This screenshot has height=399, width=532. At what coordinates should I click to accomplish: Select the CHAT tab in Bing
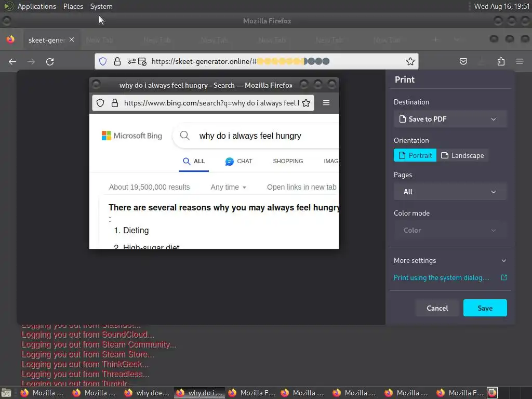click(238, 161)
